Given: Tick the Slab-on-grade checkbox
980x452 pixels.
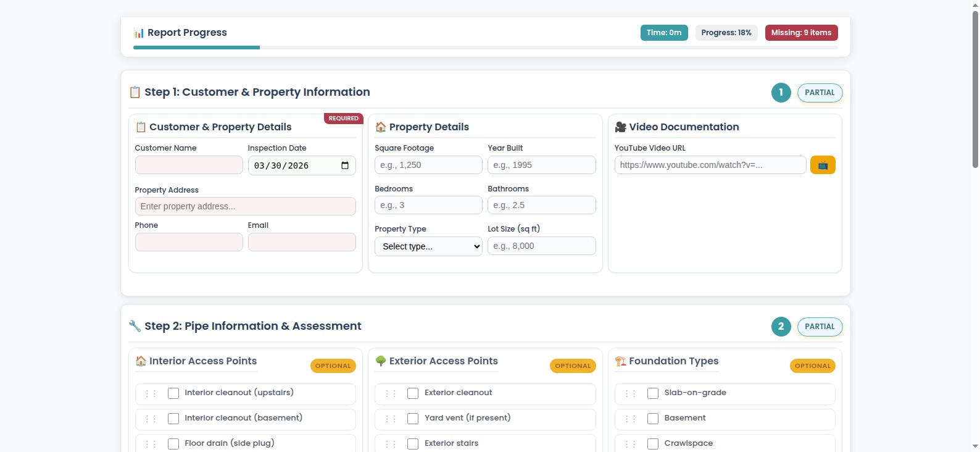Looking at the screenshot, I should pyautogui.click(x=653, y=393).
